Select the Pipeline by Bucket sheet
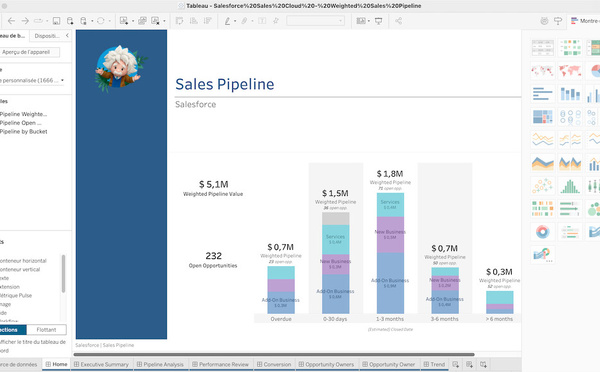600x372 pixels. point(24,131)
